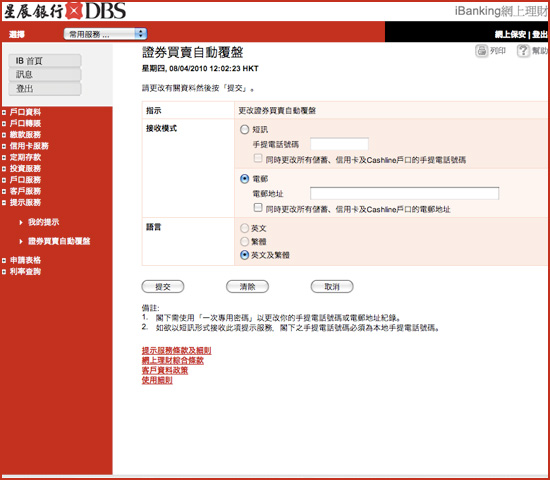
Task: Choose 繁體 language radio option
Action: (x=244, y=242)
